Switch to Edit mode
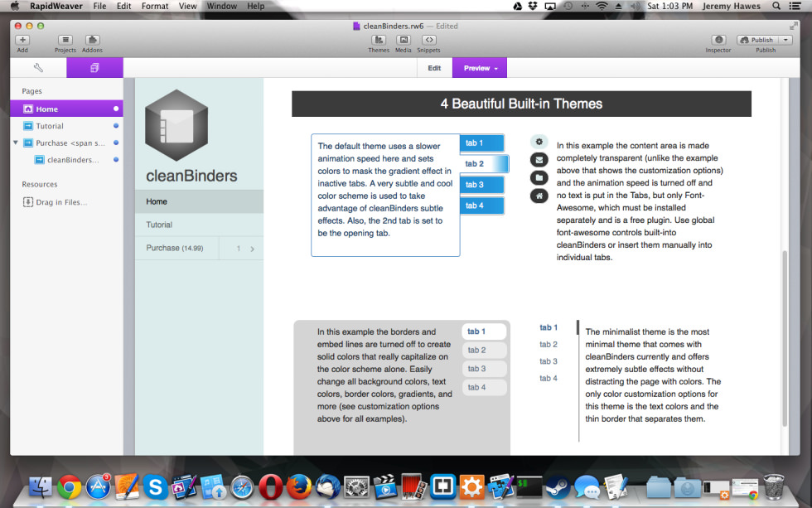Viewport: 812px width, 508px height. pos(434,68)
